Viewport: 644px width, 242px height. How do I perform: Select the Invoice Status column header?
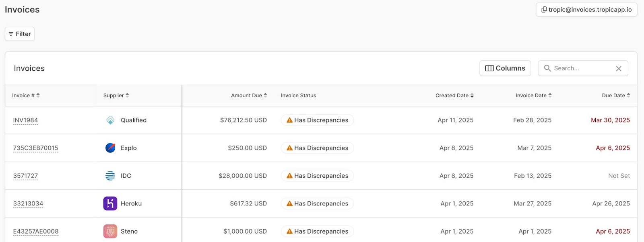pos(298,96)
